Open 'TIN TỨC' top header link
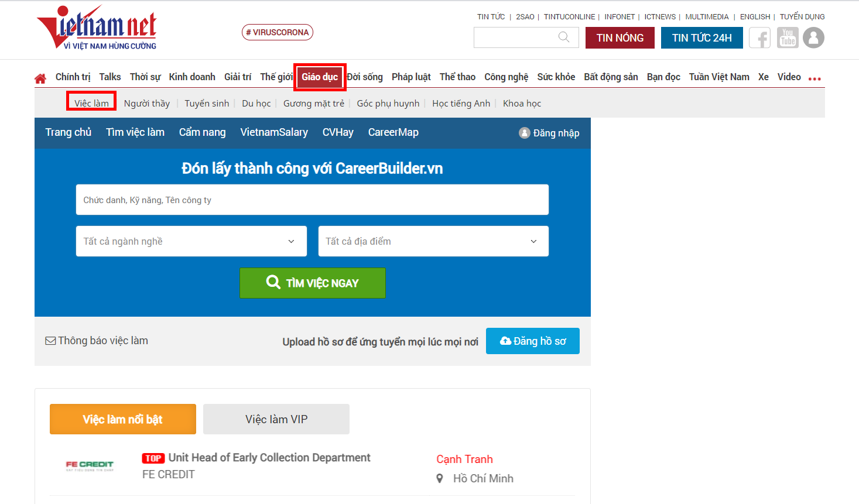 point(491,16)
